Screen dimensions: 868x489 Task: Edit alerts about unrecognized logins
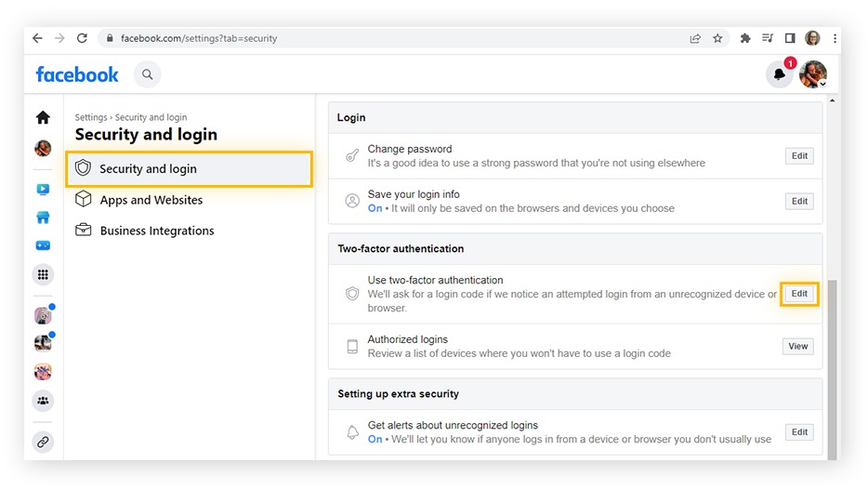click(799, 432)
